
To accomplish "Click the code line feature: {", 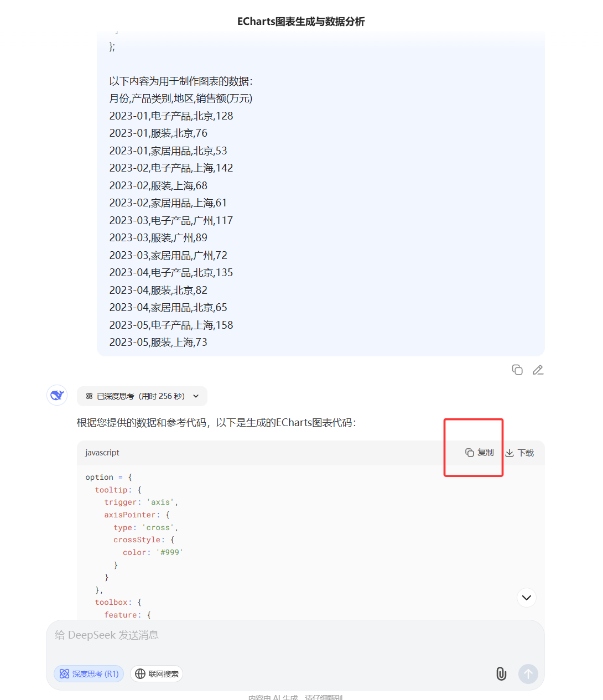I will tap(128, 615).
